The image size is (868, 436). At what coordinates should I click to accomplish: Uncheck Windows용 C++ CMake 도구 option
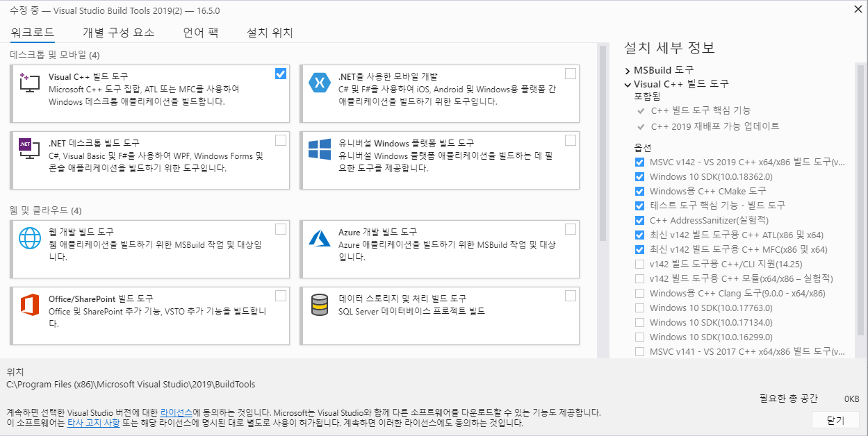(639, 191)
